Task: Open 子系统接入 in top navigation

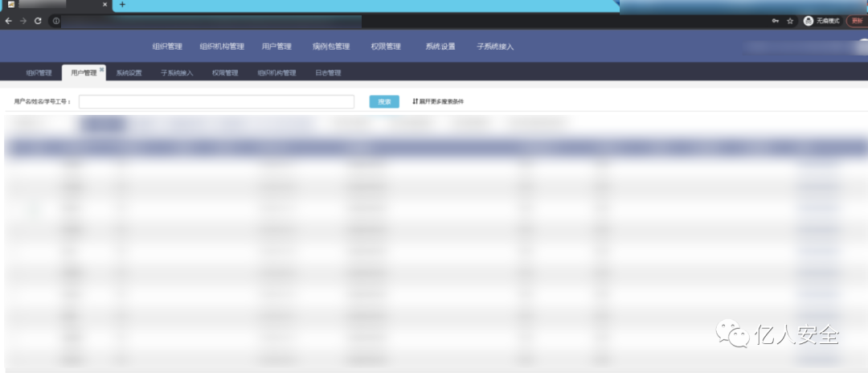Action: [x=495, y=47]
